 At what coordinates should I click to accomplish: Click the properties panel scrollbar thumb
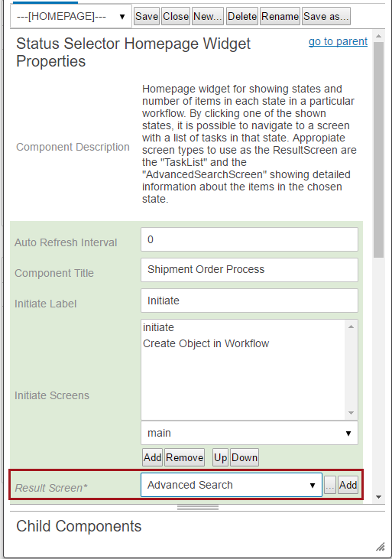[x=378, y=150]
